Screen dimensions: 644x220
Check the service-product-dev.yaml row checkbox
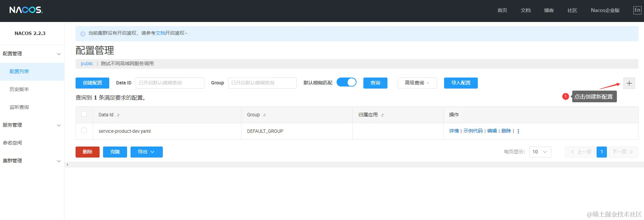click(84, 131)
